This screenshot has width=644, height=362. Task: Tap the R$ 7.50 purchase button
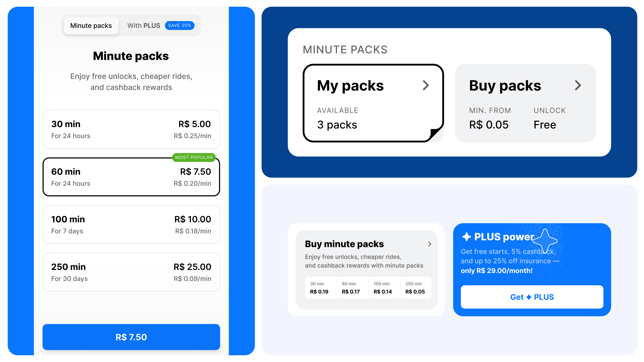131,337
